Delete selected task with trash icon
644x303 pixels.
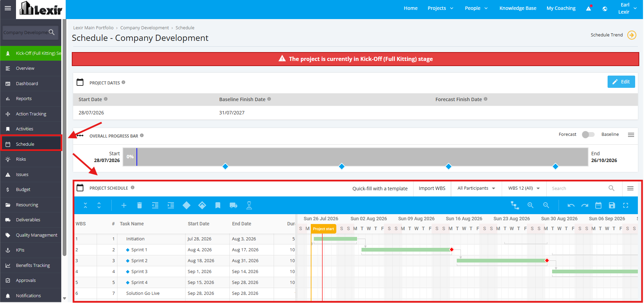tap(140, 205)
